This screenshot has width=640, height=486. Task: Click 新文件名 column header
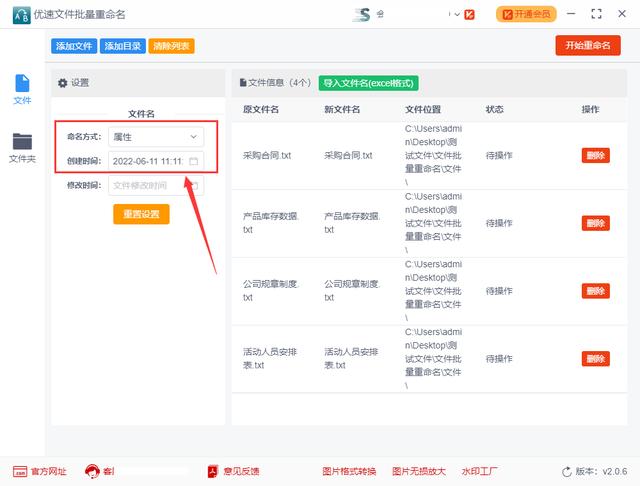(342, 109)
